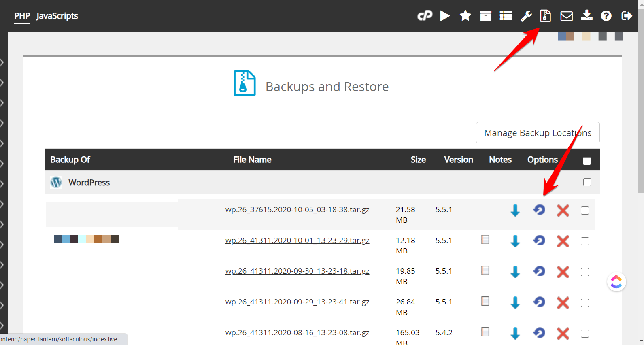644x347 pixels.
Task: Toggle select-all checkbox in table header
Action: [x=587, y=161]
